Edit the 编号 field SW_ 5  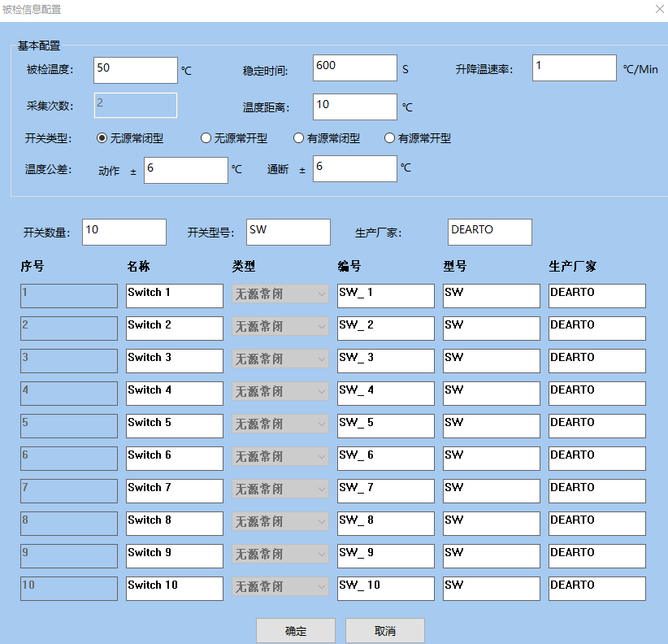point(386,426)
